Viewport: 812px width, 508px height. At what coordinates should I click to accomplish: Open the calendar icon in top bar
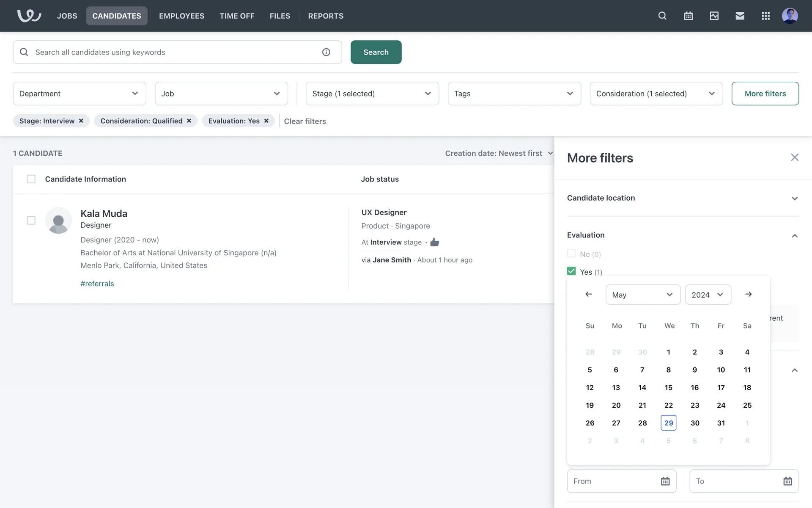688,16
